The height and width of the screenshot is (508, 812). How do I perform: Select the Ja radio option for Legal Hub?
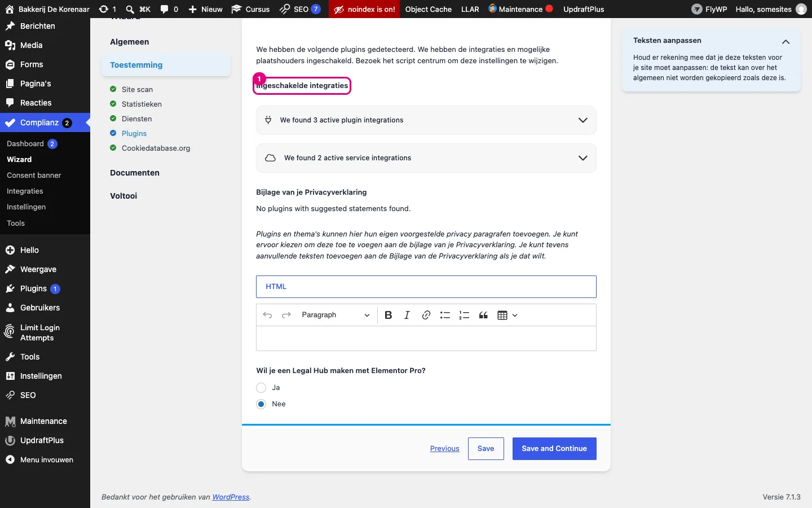tap(261, 388)
